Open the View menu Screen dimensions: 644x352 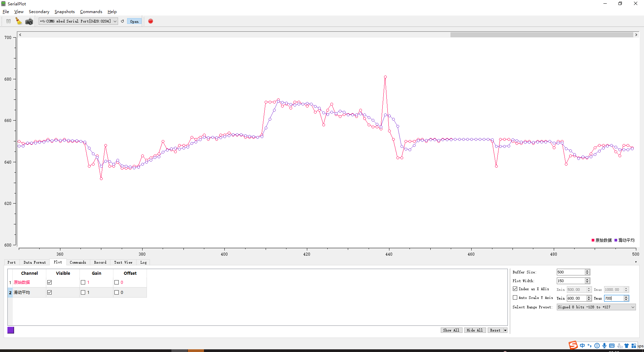(x=19, y=12)
